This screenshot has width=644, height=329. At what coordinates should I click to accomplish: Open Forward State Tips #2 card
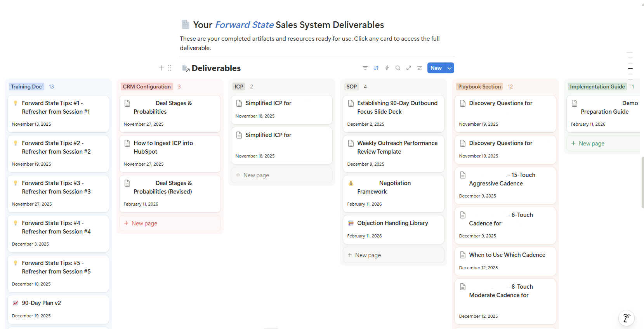click(58, 154)
